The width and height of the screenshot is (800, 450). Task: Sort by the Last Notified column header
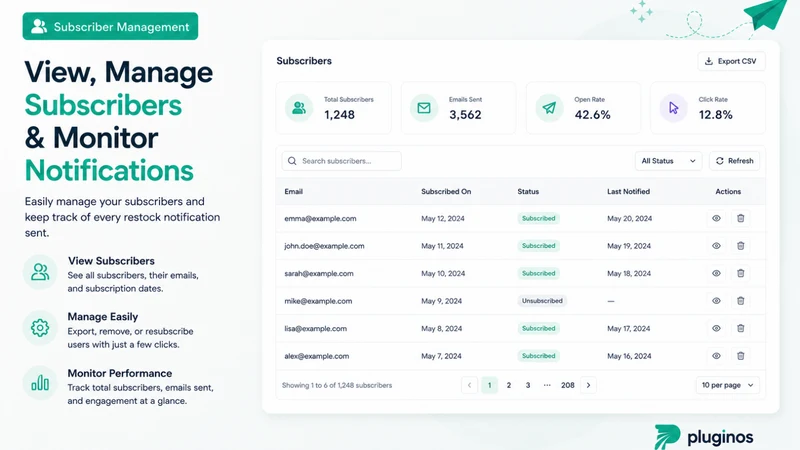(x=629, y=192)
